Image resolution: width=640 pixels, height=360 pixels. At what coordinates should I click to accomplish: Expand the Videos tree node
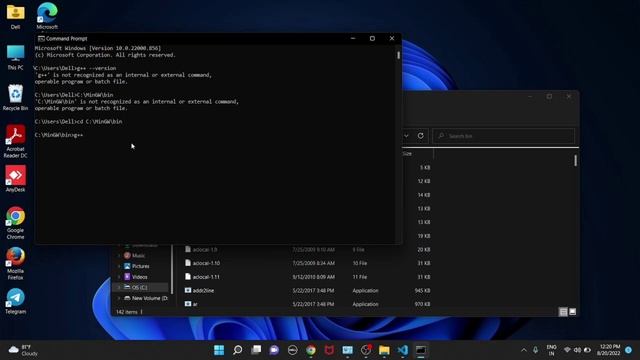click(119, 277)
